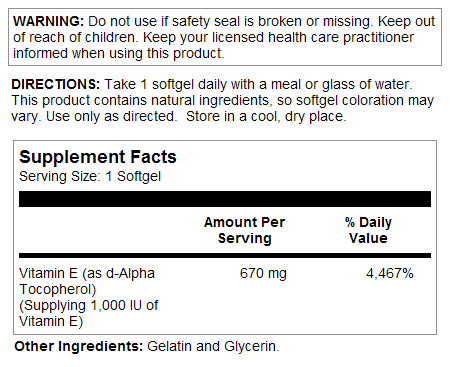Click the Supplying 1,000 IU of text
Image resolution: width=450 pixels, height=367 pixels.
coord(91,305)
